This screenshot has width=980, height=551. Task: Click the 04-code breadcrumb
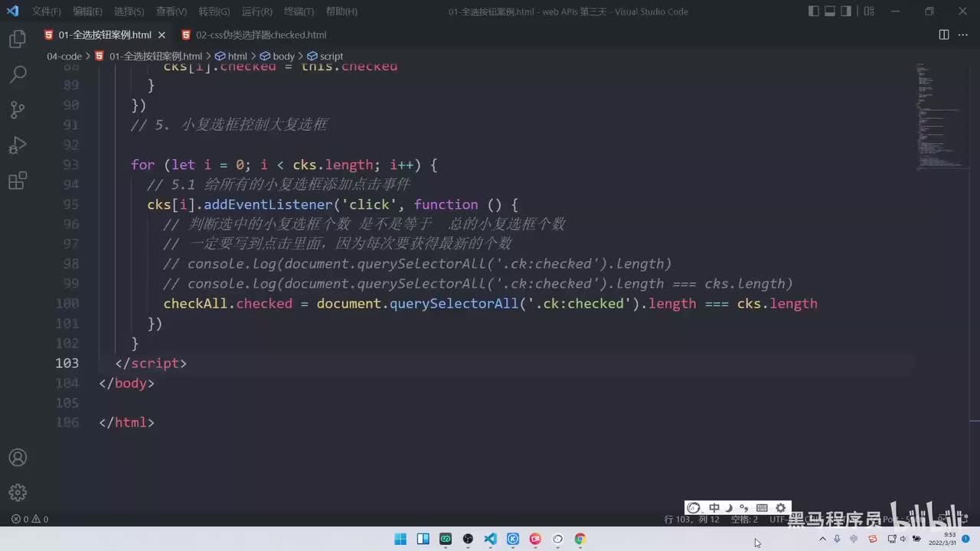coord(64,57)
